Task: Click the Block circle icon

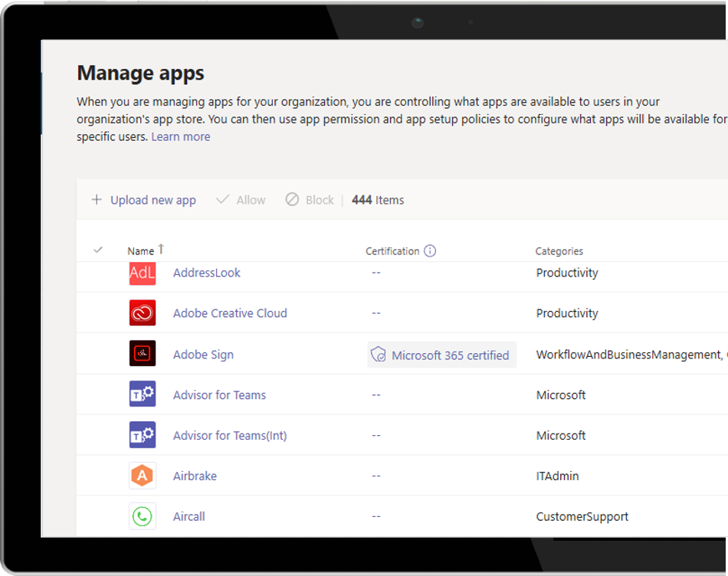Action: [292, 199]
